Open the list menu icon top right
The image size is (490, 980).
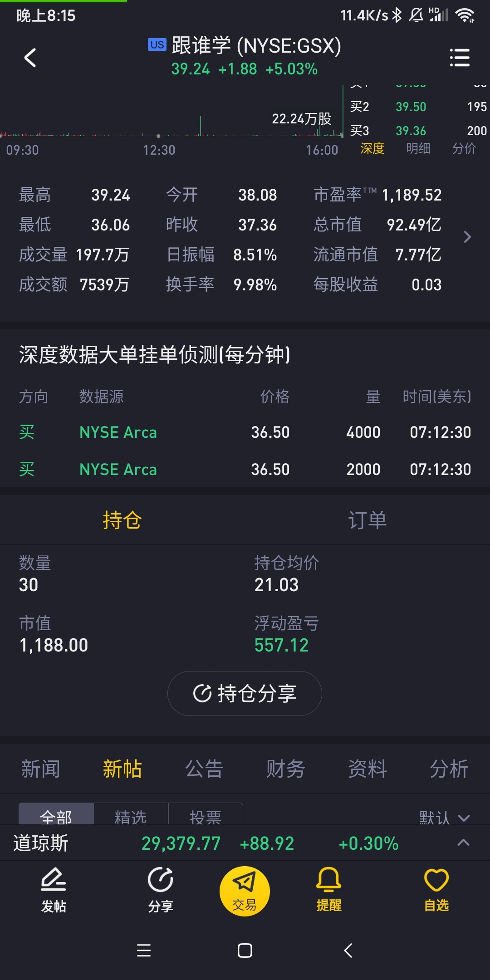460,58
